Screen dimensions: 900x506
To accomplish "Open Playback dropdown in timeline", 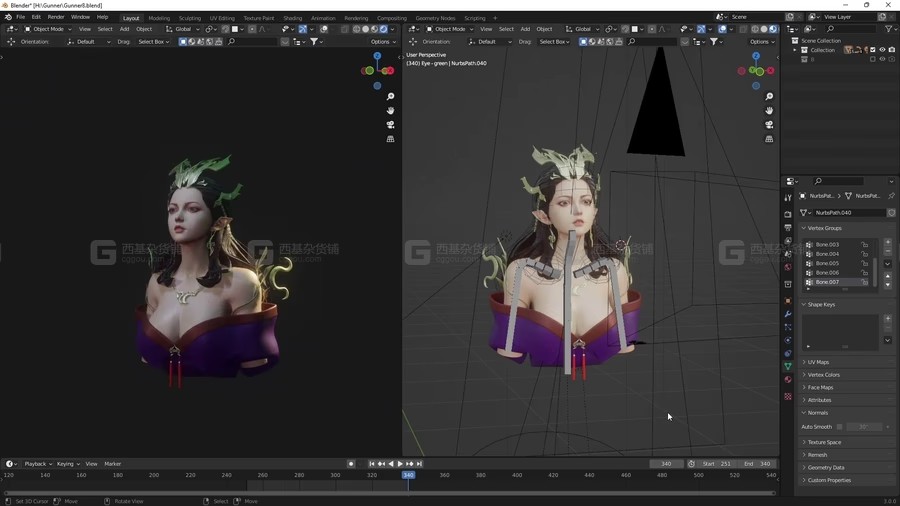I will point(38,464).
